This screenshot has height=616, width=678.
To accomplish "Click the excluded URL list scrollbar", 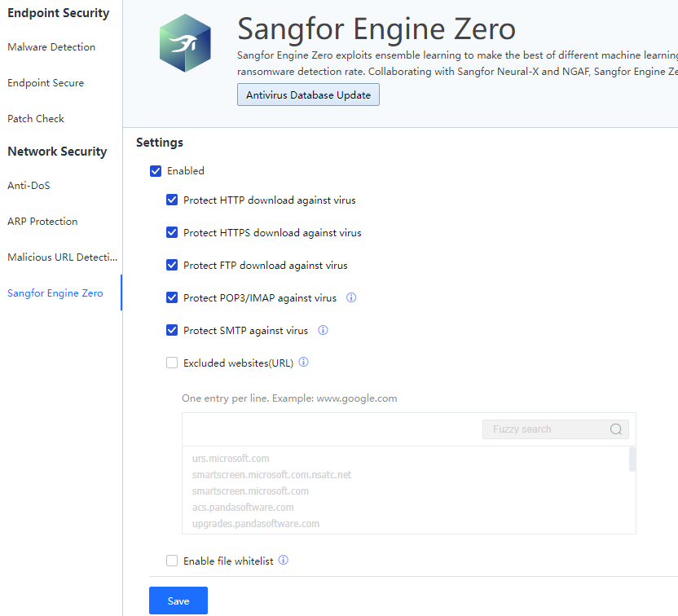I will [632, 460].
